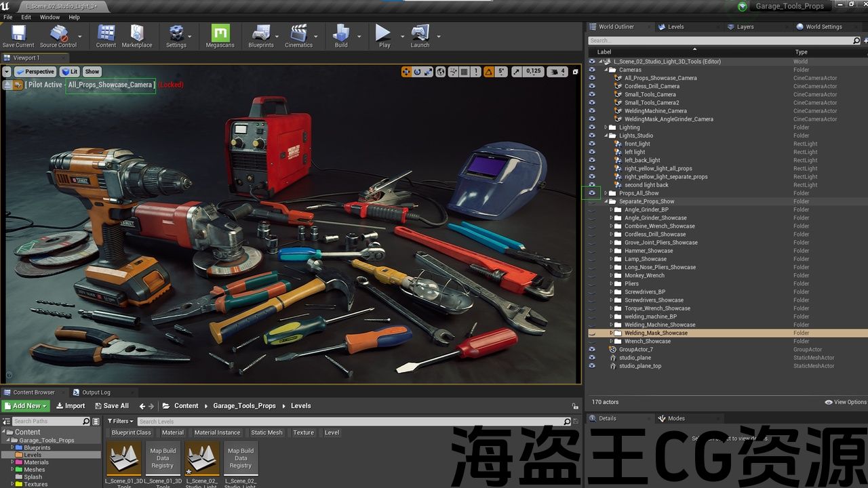Click the Build lighting icon
This screenshot has width=868, height=488.
click(x=340, y=36)
